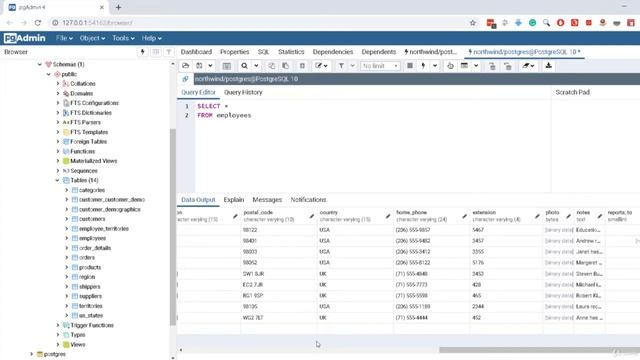Image resolution: width=640 pixels, height=360 pixels.
Task: Switch to the Messages results tab
Action: [267, 200]
